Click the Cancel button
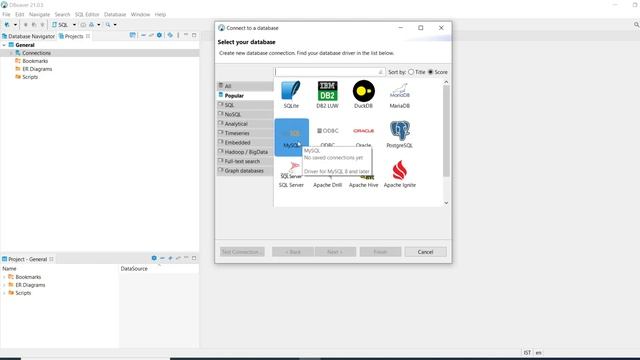 tap(425, 252)
